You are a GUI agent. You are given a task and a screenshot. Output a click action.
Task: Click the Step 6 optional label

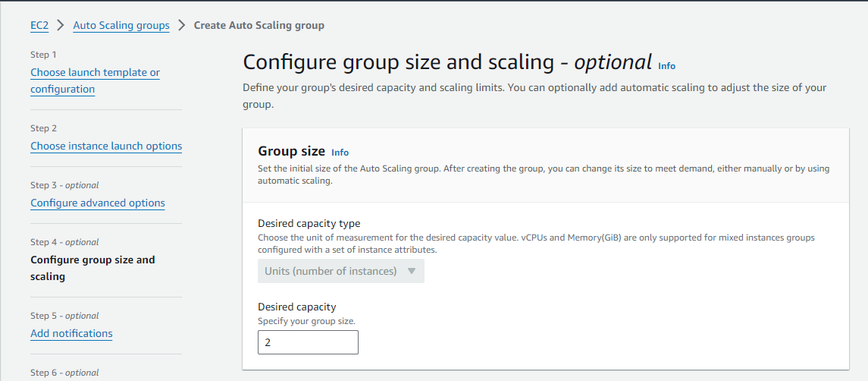[x=64, y=373]
